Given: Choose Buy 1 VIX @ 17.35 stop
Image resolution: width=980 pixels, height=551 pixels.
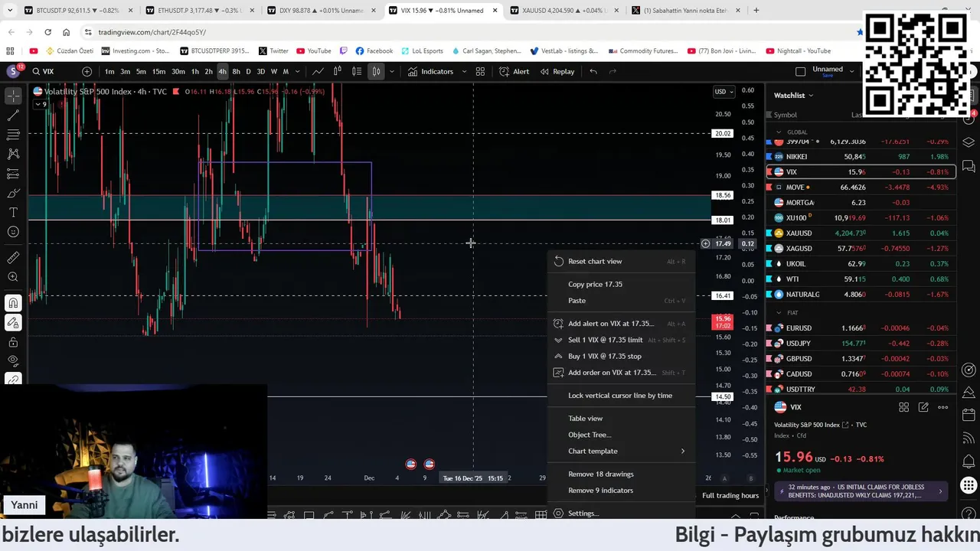Looking at the screenshot, I should tap(621, 356).
